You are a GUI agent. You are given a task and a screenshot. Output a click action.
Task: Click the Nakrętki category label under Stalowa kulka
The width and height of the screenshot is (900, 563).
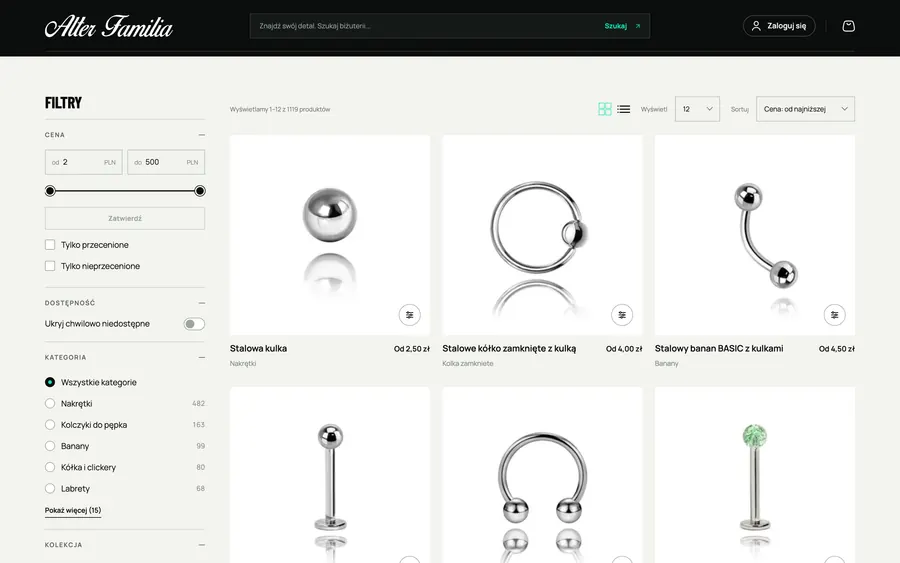pos(243,363)
